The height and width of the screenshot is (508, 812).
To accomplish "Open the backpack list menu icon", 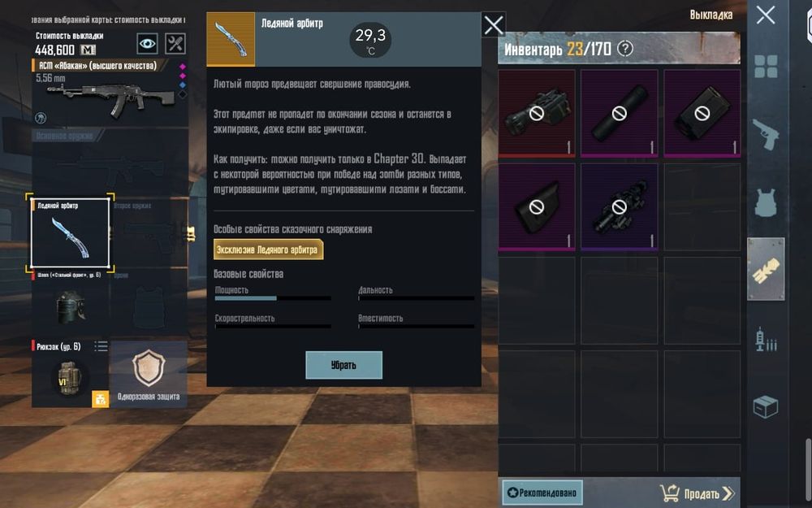I will [x=101, y=345].
